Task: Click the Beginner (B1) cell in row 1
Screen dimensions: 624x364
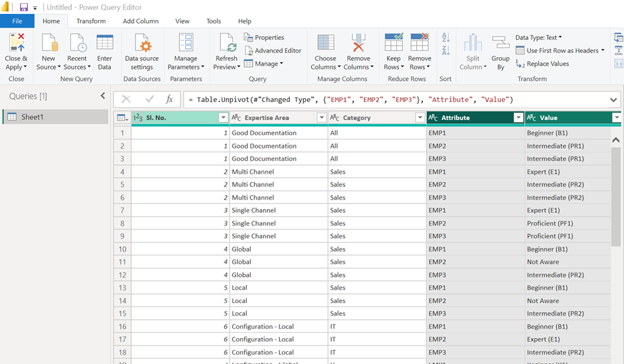Action: pos(568,133)
